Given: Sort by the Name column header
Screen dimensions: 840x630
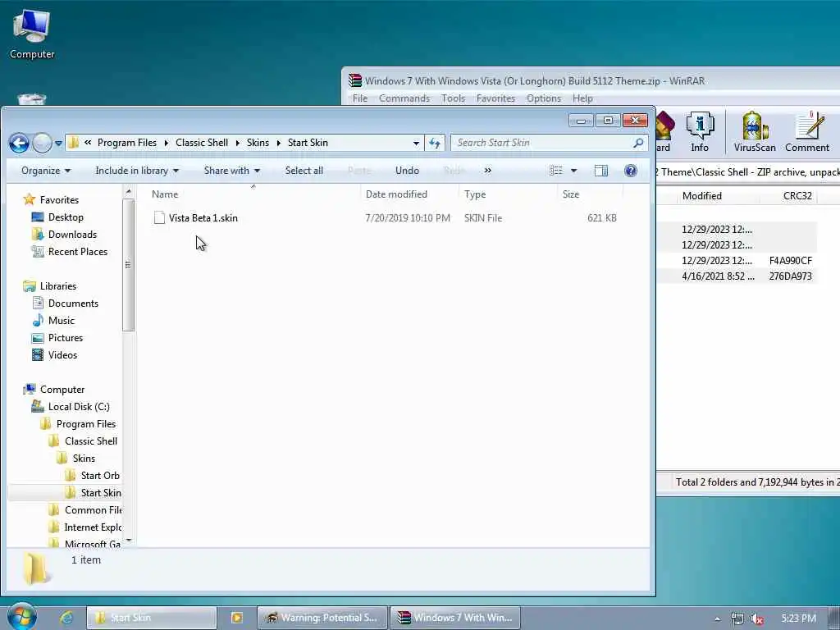Looking at the screenshot, I should [165, 194].
